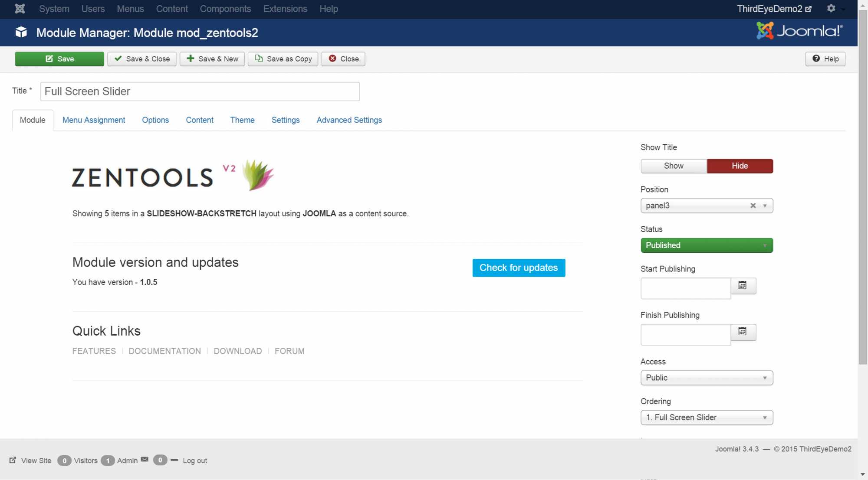Click the Finish Publishing date field
The height and width of the screenshot is (480, 868).
coord(686,335)
